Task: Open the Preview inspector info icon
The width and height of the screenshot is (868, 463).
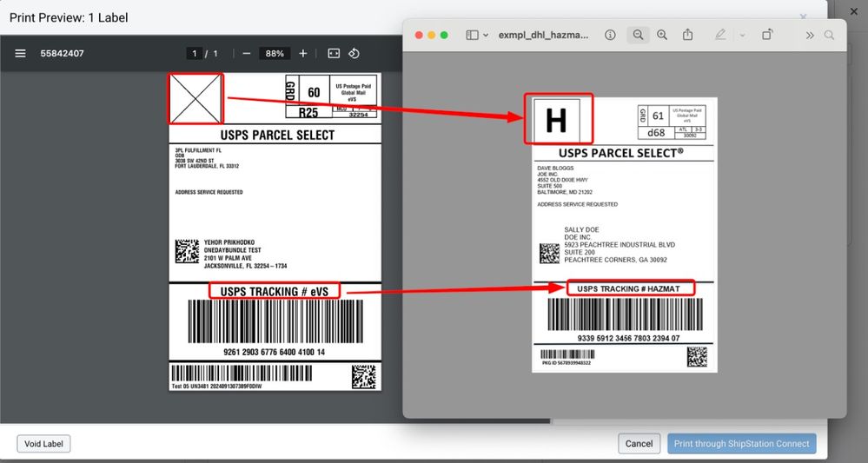Action: [x=610, y=36]
